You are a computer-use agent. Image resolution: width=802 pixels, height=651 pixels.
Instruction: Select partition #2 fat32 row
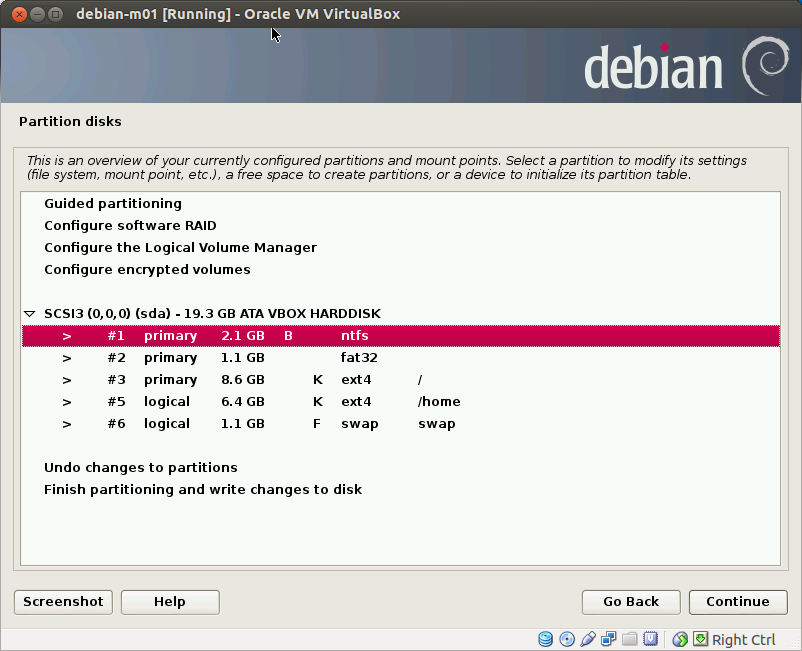[x=400, y=357]
